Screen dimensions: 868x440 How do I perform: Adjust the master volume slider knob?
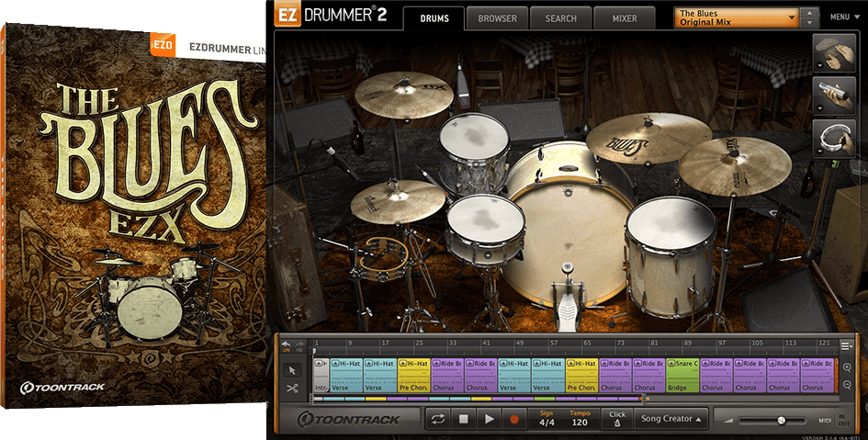(781, 421)
